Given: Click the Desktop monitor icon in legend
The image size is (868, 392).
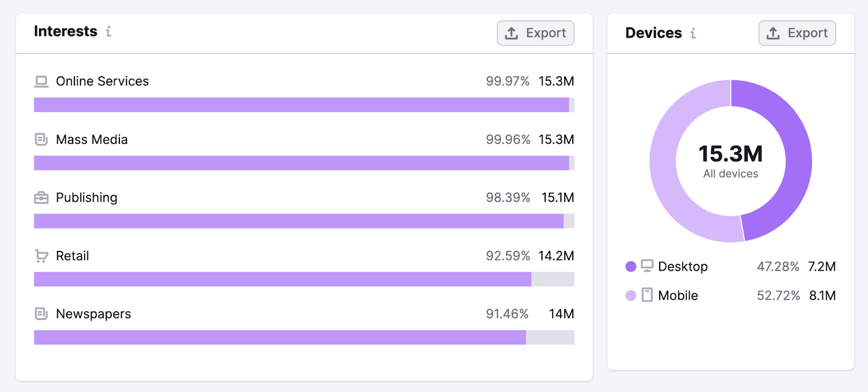Looking at the screenshot, I should tap(647, 266).
